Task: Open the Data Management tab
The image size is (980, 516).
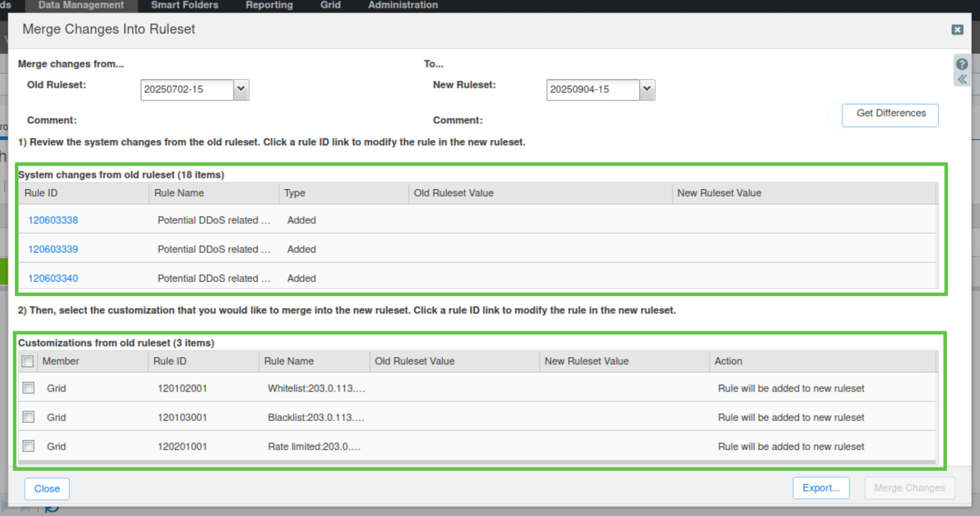Action: [x=81, y=5]
